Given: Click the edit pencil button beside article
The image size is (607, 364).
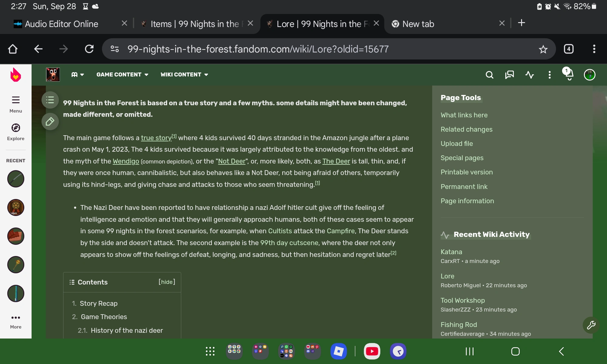Looking at the screenshot, I should coord(50,122).
